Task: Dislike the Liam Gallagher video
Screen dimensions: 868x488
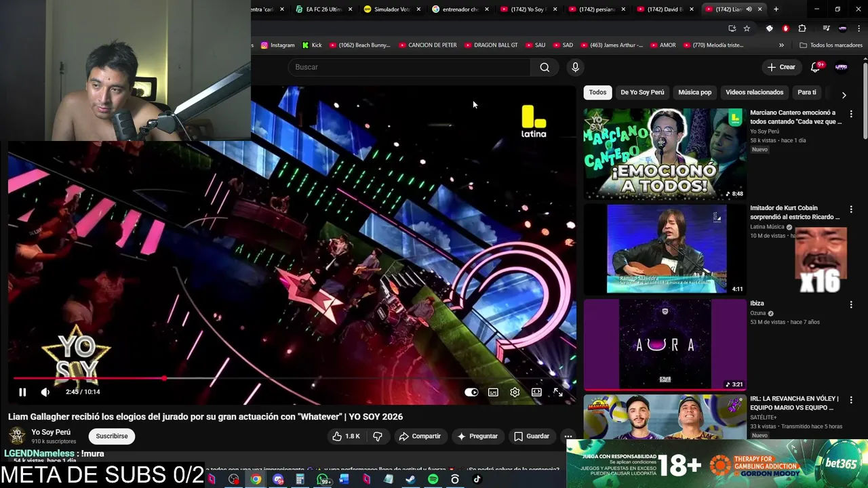Action: [x=378, y=436]
